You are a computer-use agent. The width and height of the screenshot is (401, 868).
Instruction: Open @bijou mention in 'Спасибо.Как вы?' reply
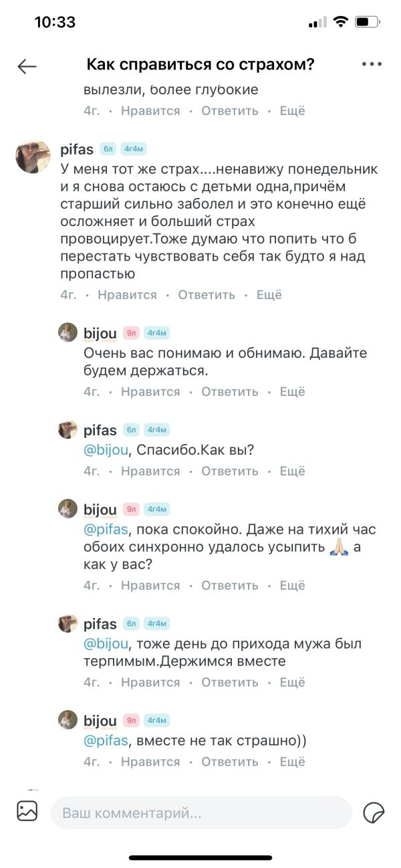tap(106, 451)
